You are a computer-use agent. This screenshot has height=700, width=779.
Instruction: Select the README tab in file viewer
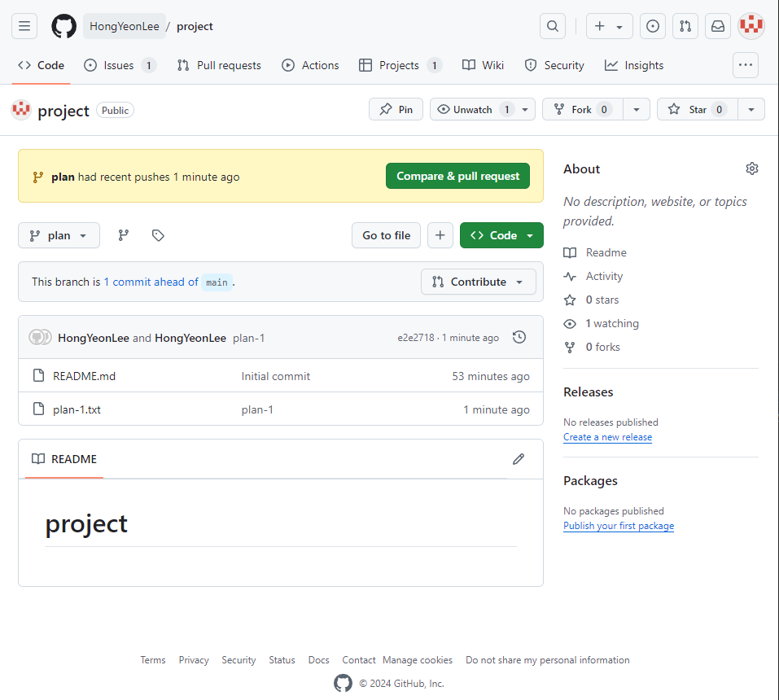[64, 458]
